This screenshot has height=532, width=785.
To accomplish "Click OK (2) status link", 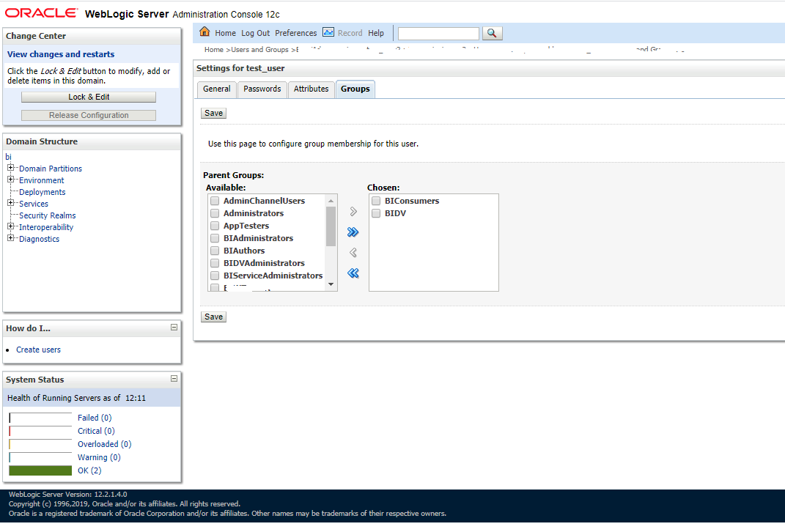I will tap(89, 470).
